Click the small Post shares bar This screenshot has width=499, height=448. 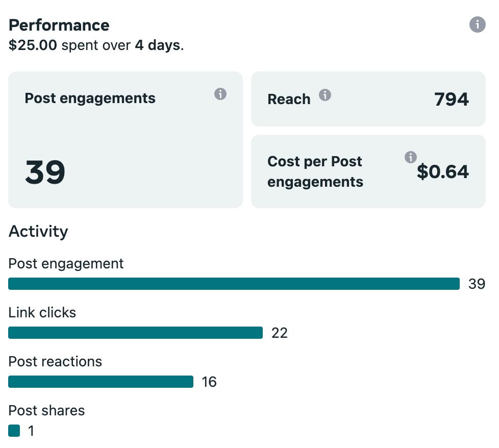14,431
